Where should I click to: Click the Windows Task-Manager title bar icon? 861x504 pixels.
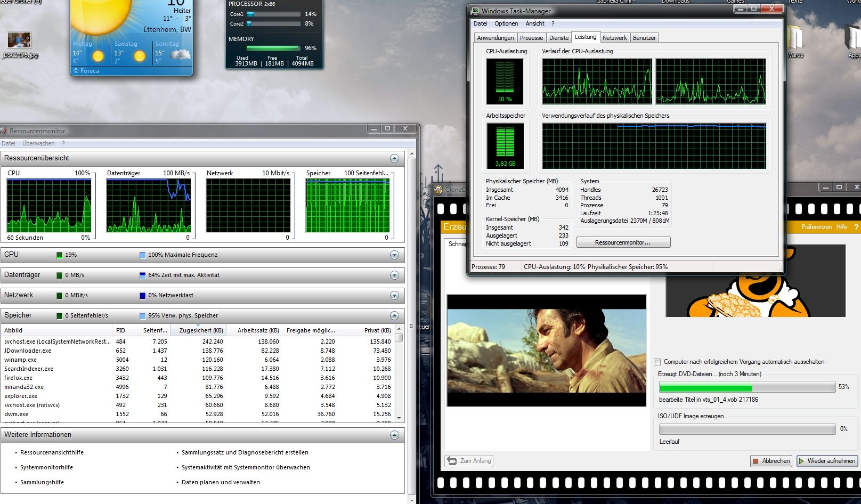tap(475, 11)
